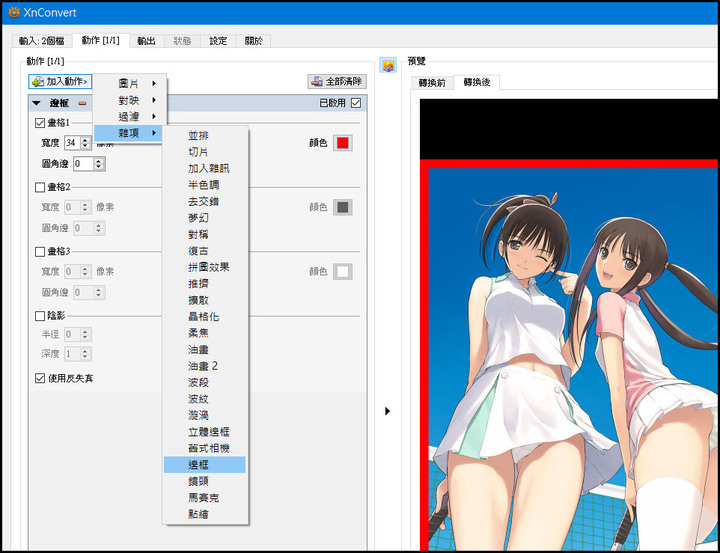This screenshot has width=720, height=553.
Task: Choose 推擠 from the menu
Action: point(205,284)
